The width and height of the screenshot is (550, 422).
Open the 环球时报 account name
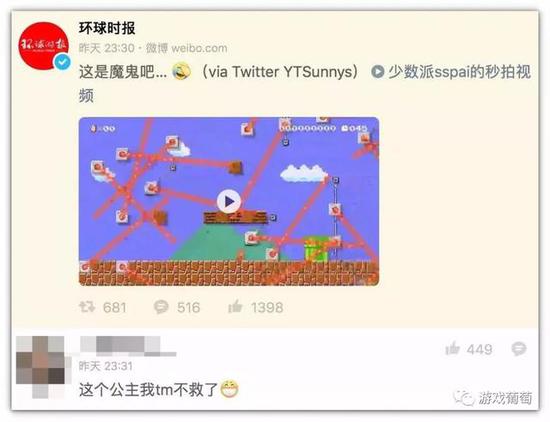107,28
